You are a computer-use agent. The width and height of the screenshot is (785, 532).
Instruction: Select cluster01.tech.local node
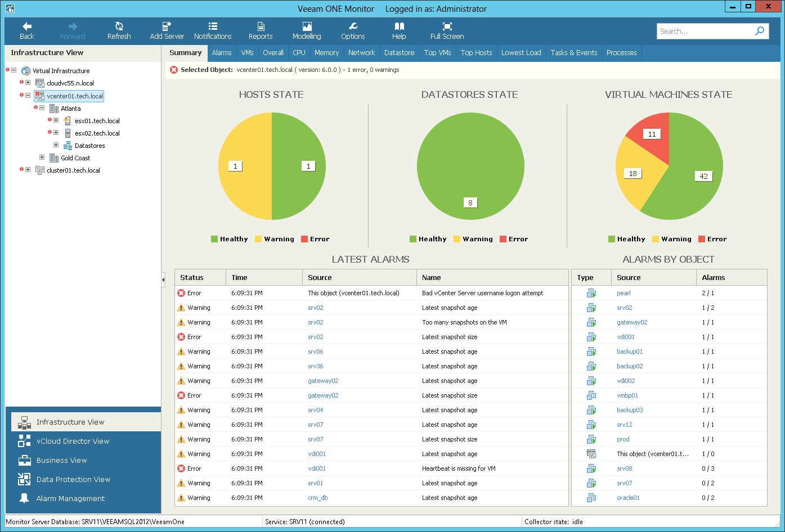73,170
